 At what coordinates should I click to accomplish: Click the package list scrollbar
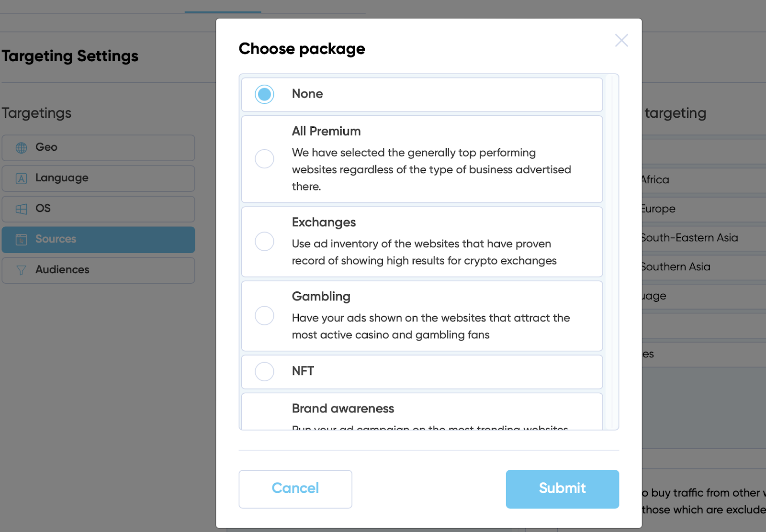(609, 252)
